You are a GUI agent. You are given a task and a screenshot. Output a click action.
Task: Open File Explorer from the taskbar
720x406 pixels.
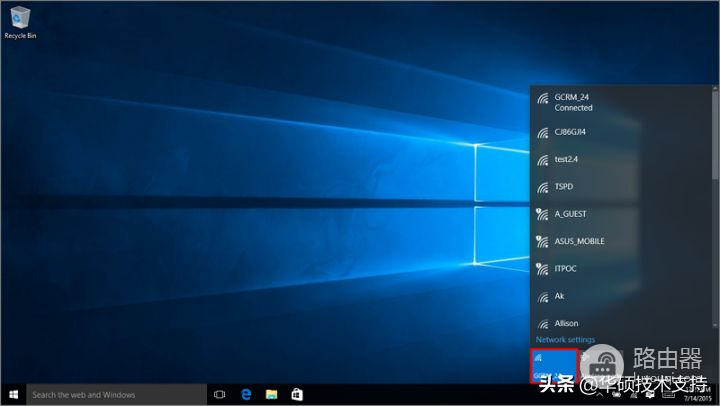[x=271, y=395]
